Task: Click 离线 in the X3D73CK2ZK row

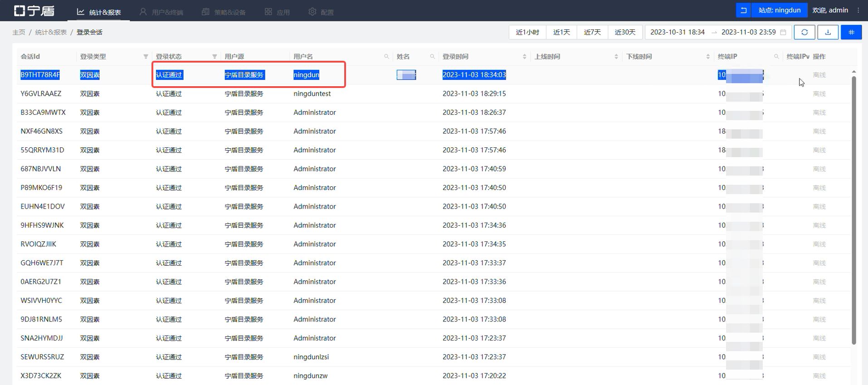Action: coord(819,376)
